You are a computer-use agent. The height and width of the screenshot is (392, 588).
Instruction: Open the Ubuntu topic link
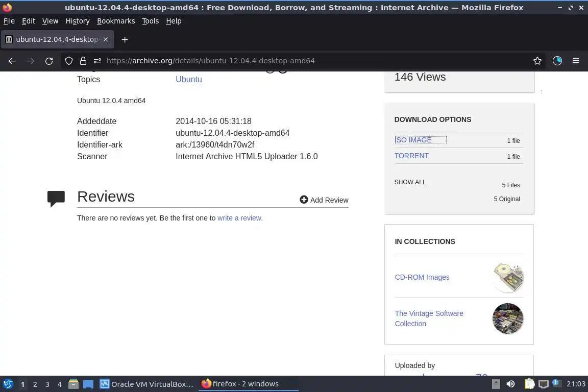tap(189, 79)
